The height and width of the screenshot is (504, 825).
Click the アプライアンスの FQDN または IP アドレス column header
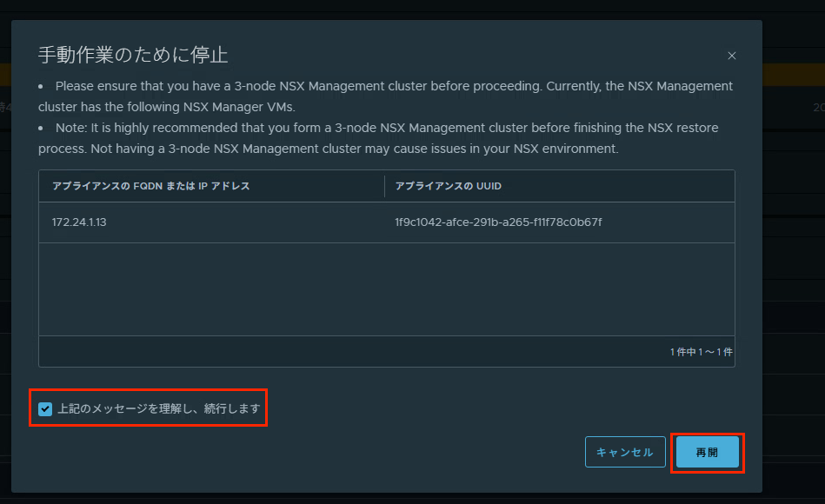pyautogui.click(x=150, y=186)
